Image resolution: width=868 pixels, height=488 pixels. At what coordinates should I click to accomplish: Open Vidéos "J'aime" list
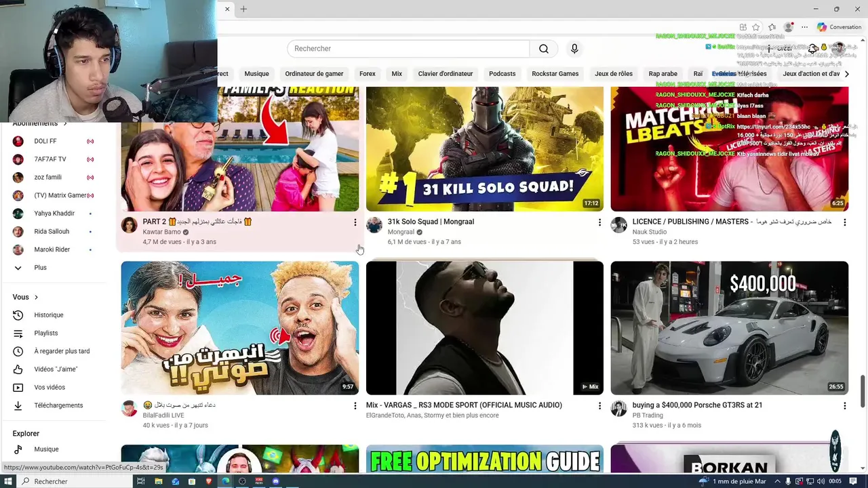[x=56, y=369]
